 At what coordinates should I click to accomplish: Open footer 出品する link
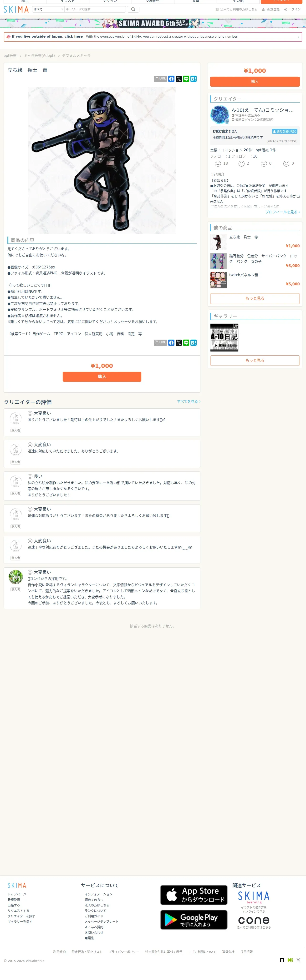14,905
